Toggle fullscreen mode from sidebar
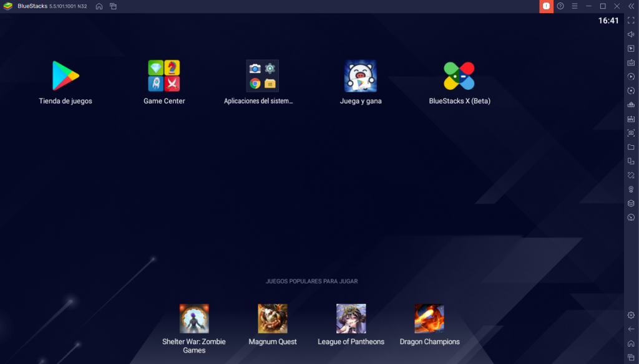The image size is (639, 364). [631, 21]
